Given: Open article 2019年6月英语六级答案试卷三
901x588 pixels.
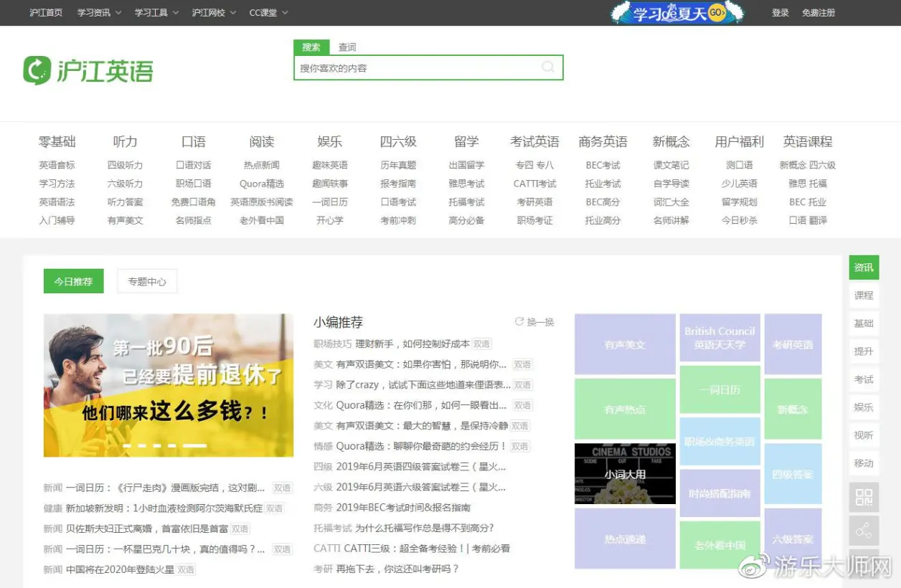Looking at the screenshot, I should (421, 487).
